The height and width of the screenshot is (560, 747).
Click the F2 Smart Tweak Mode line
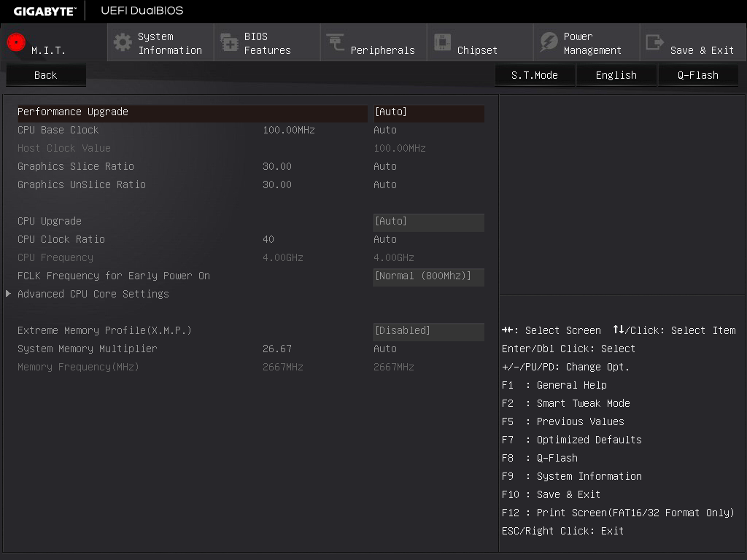click(566, 404)
